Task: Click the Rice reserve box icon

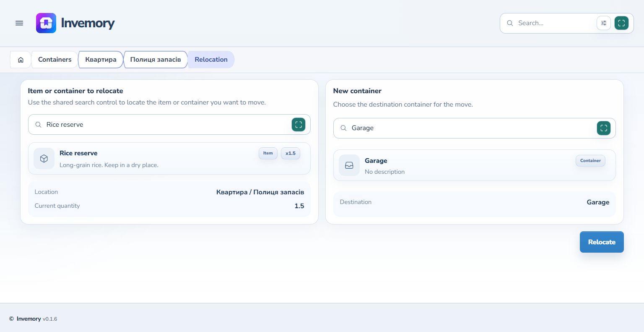Action: (44, 159)
